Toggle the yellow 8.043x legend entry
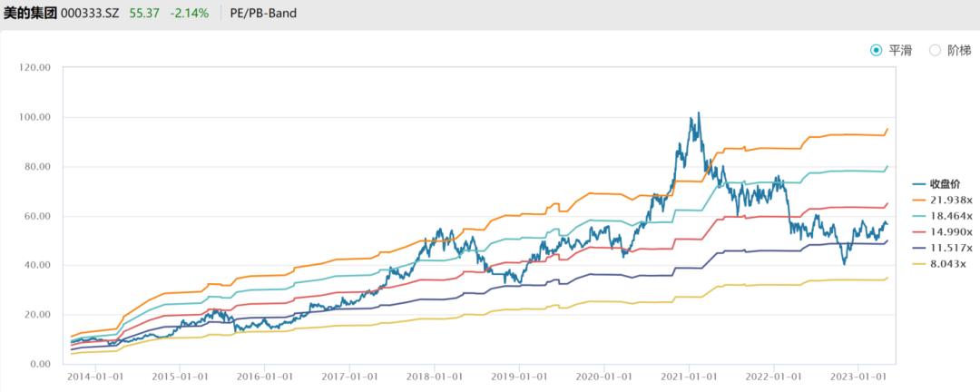980x392 pixels. coord(940,263)
